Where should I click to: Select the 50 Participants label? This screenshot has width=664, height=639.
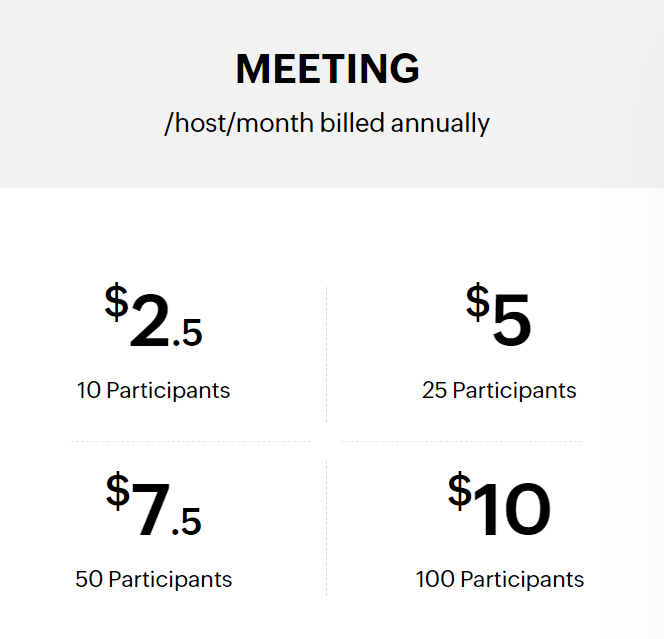(154, 579)
